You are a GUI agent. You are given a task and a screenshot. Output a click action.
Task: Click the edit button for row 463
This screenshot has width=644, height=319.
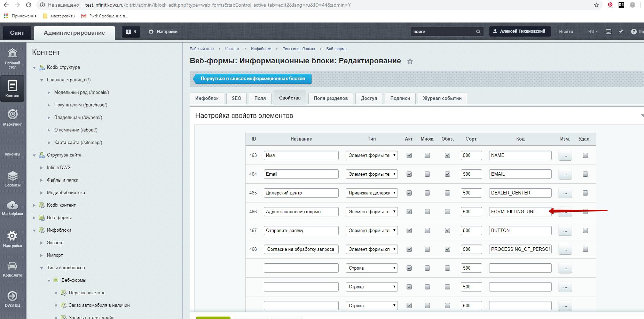(x=565, y=155)
